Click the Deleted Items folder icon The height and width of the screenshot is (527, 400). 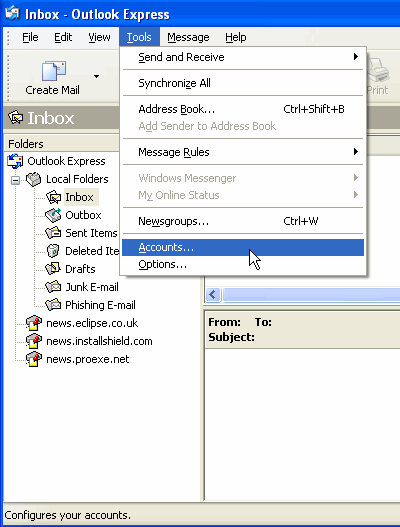click(x=53, y=251)
